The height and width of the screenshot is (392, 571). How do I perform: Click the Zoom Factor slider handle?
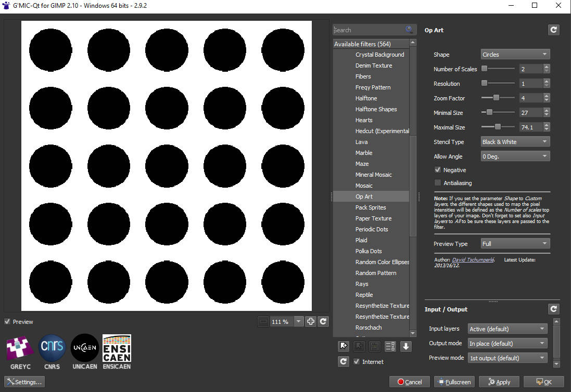tap(496, 98)
